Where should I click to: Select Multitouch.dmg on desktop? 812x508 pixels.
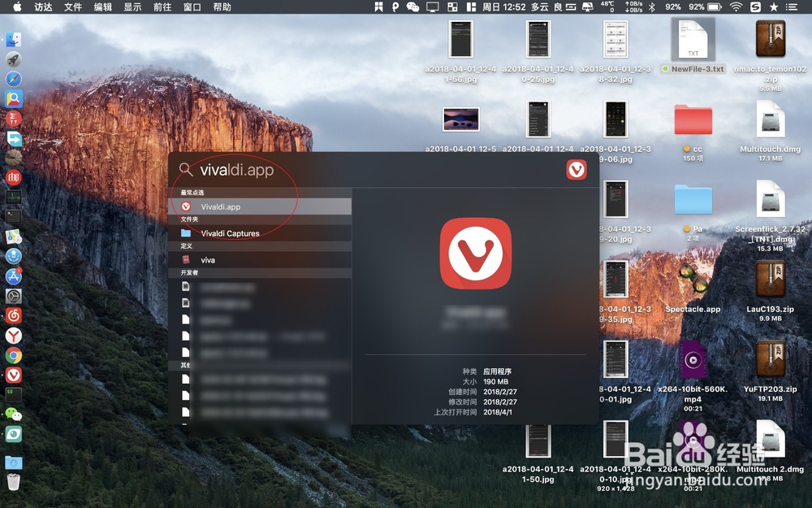point(770,119)
